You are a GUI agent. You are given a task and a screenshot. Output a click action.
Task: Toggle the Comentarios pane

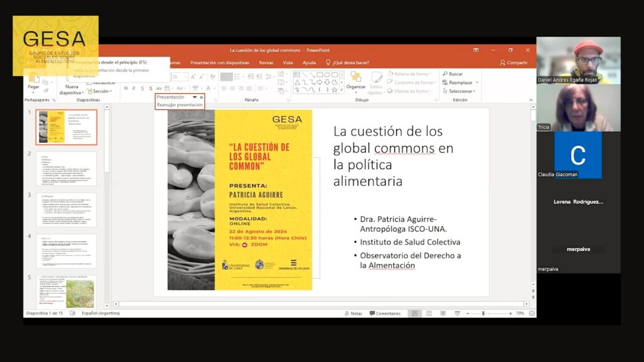(x=385, y=313)
